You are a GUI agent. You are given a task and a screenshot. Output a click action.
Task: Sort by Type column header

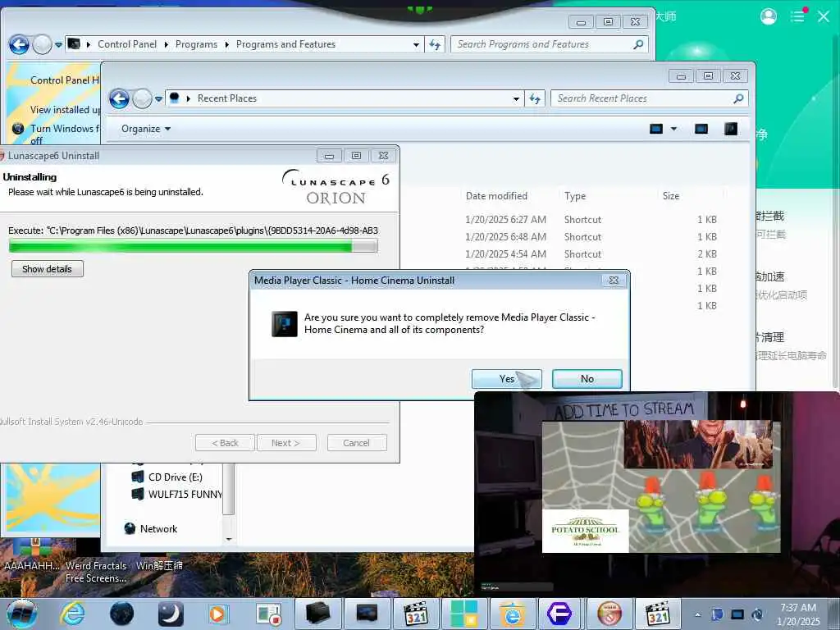[x=575, y=196]
